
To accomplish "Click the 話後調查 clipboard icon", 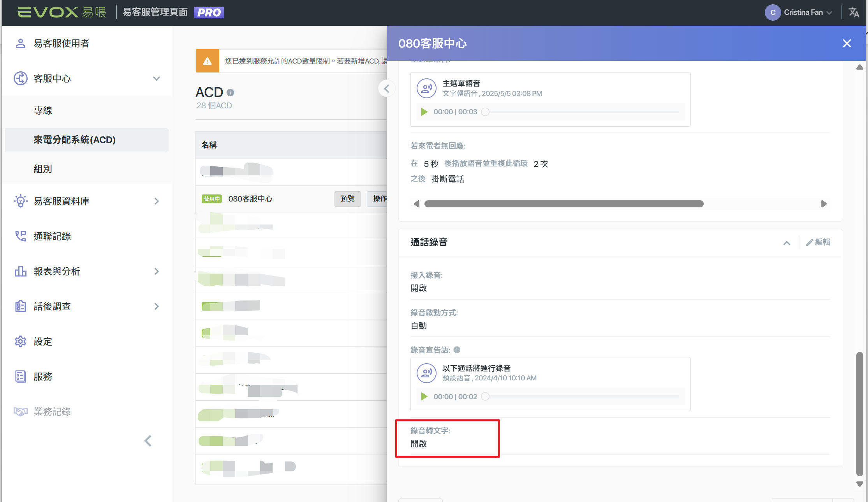I will tap(20, 306).
